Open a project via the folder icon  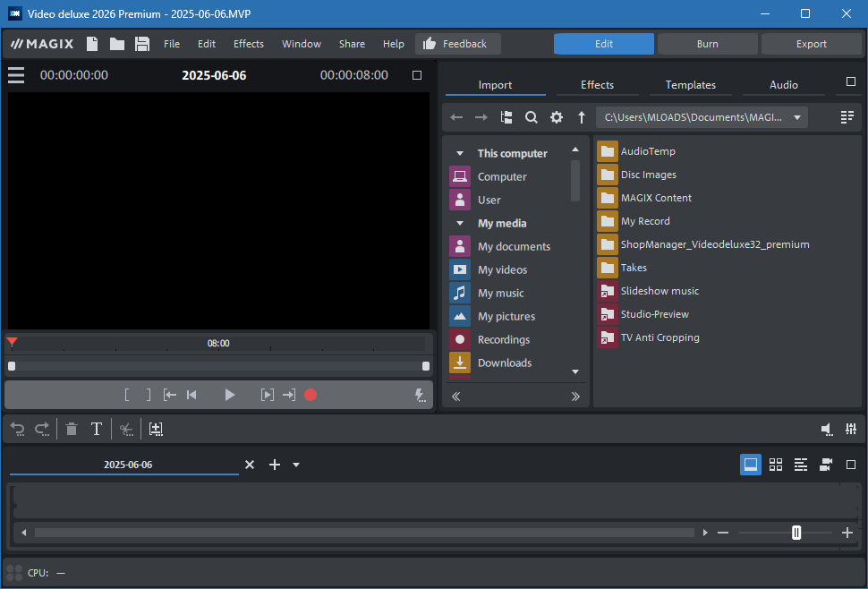pos(117,44)
